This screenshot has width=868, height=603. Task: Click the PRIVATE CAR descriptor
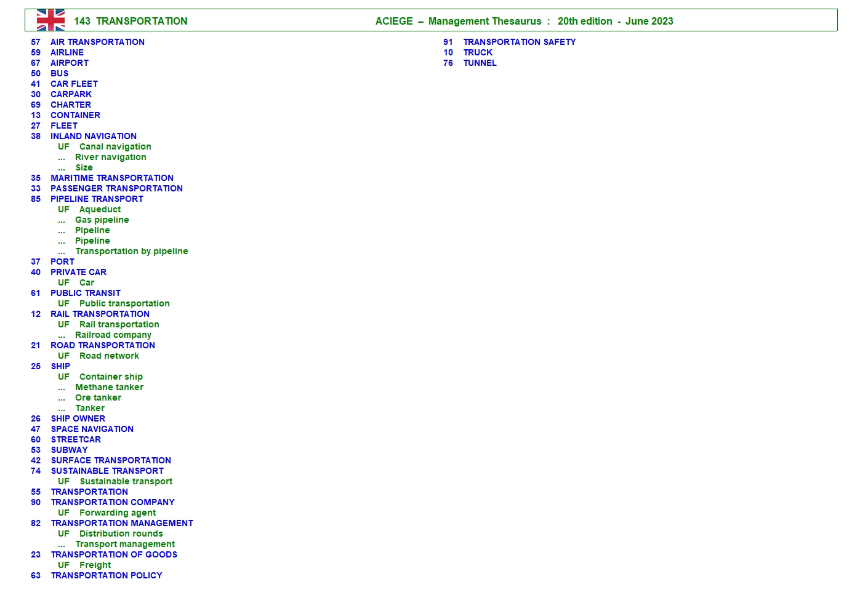point(78,272)
